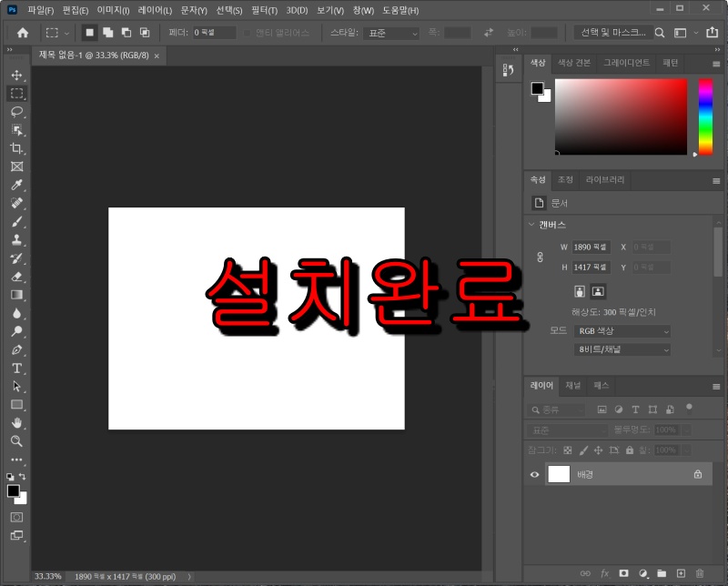Screen dimensions: 728x586
Task: Open the 8비트/채널 dropdown
Action: [622, 349]
